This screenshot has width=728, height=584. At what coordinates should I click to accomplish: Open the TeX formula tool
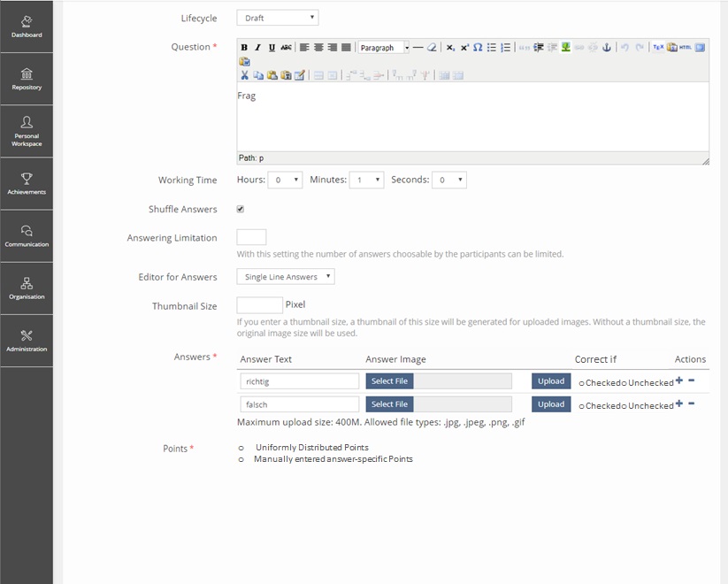click(x=658, y=48)
